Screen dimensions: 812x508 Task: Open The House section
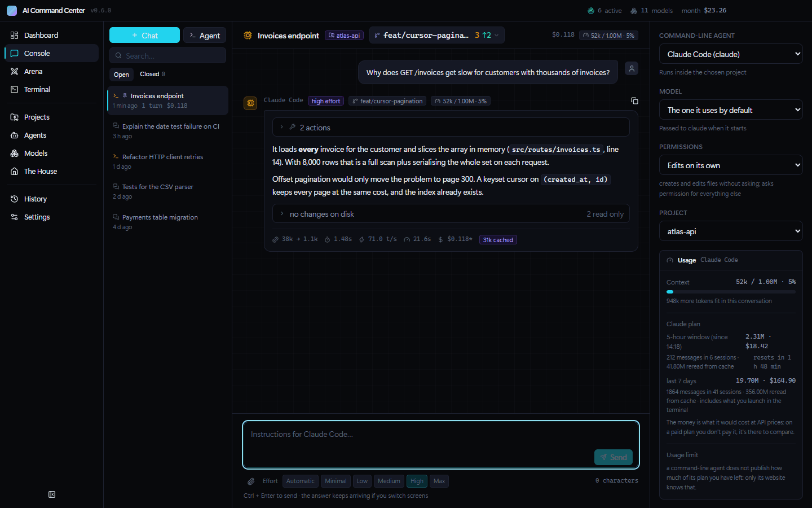(x=51, y=171)
